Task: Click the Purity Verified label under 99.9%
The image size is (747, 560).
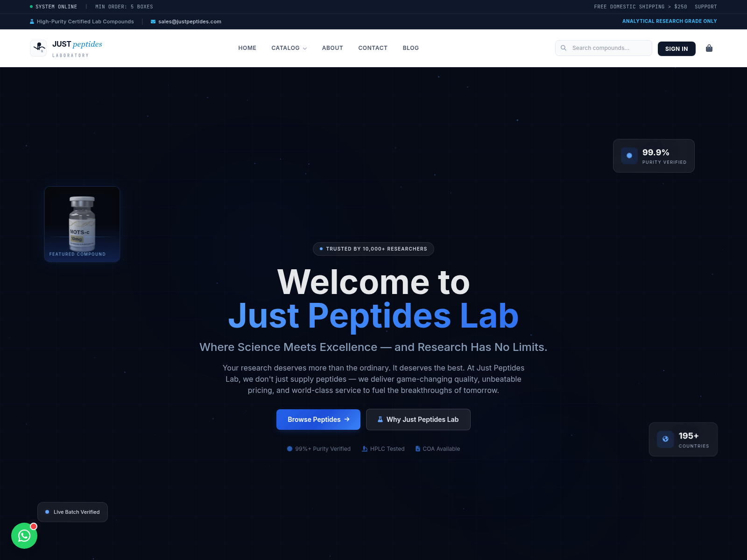Action: [x=664, y=162]
